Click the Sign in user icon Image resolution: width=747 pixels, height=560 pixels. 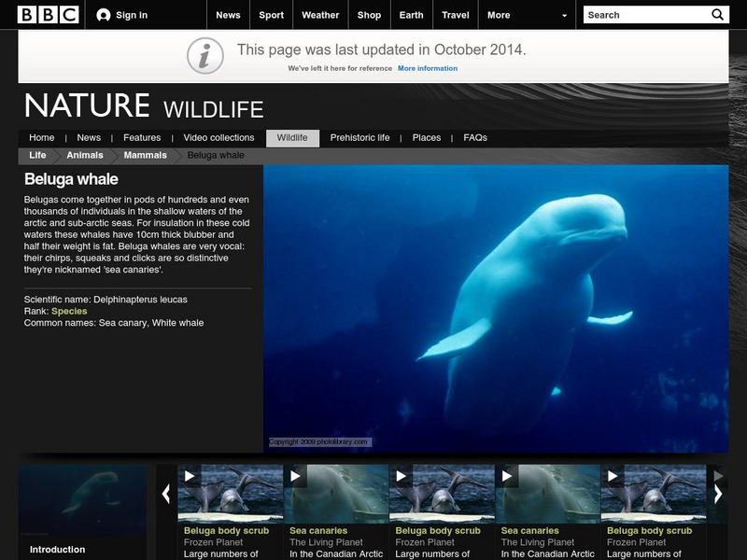tap(104, 15)
